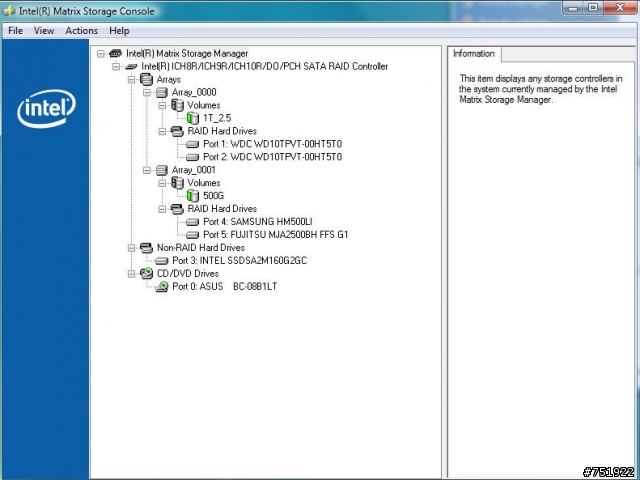Select the 'Arrays' label
The height and width of the screenshot is (480, 640).
click(169, 79)
